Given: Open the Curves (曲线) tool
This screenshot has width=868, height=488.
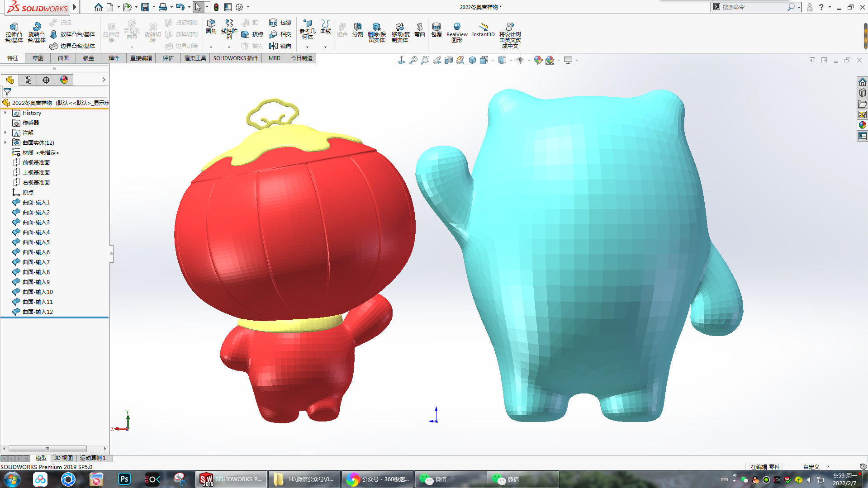Looking at the screenshot, I should pyautogui.click(x=326, y=27).
